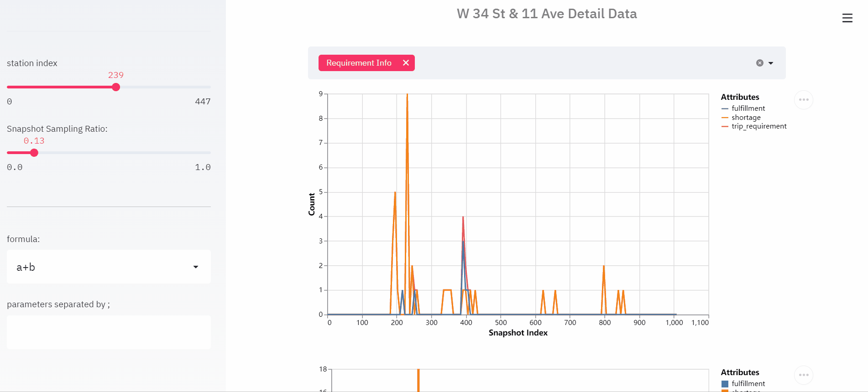Click the tall orange peak in chart

tap(407, 96)
